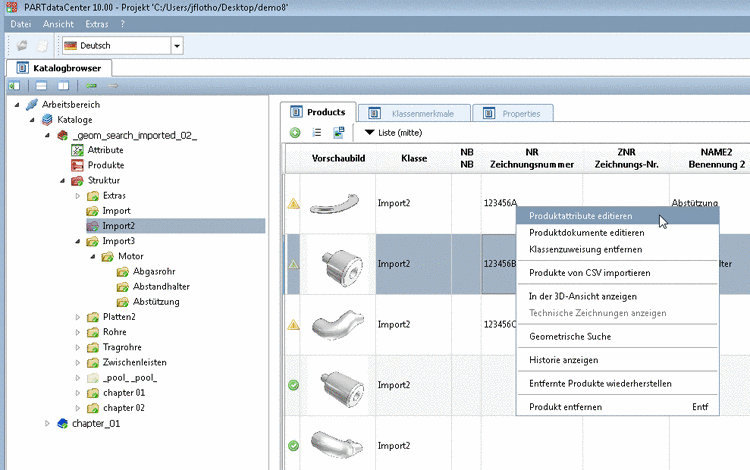Switch to the Klassenmerkmale tab
This screenshot has height=470, width=750.
(x=414, y=114)
